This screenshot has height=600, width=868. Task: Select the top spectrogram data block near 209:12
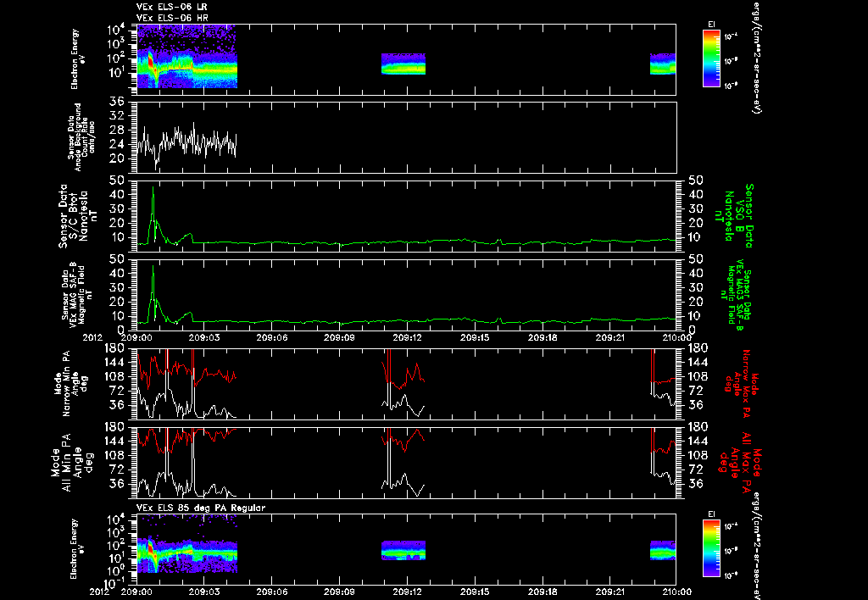click(x=403, y=64)
